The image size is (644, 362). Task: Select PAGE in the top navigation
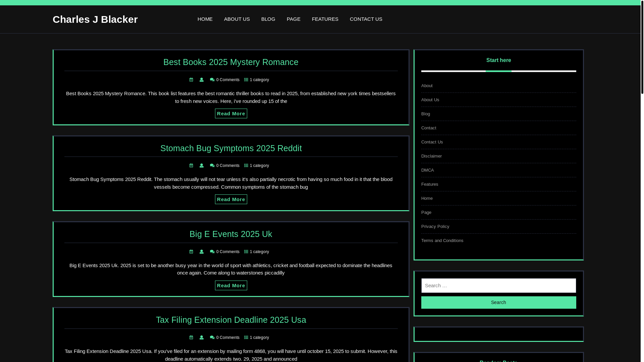(x=293, y=19)
